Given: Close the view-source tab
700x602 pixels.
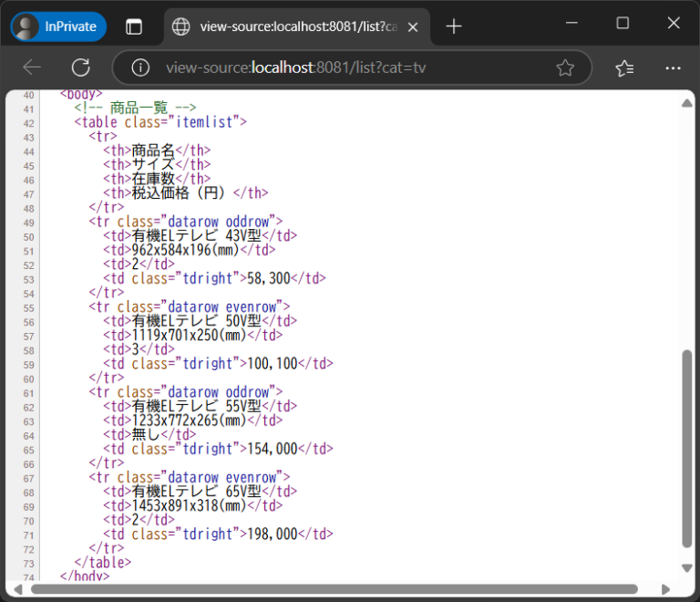Looking at the screenshot, I should [x=413, y=27].
